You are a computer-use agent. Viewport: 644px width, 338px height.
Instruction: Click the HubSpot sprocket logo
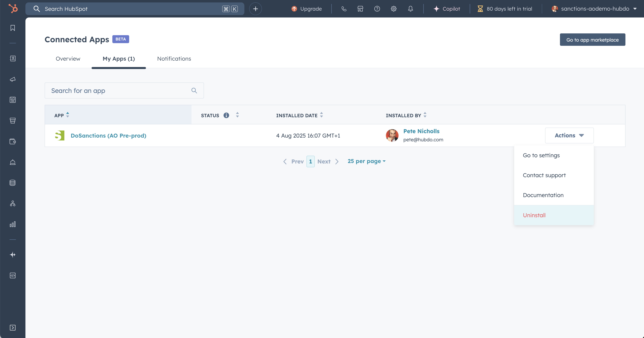[13, 8]
